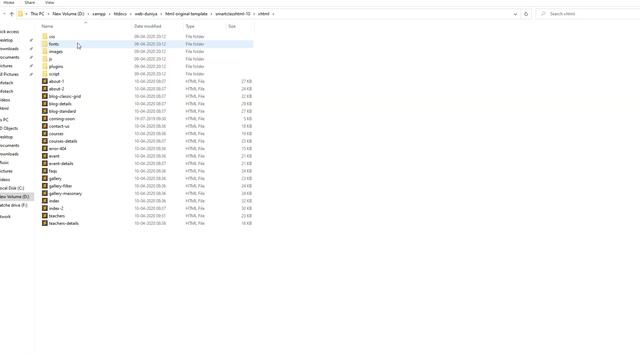This screenshot has width=640, height=360.
Task: Click htdocs in address breadcrumb
Action: pos(120,14)
